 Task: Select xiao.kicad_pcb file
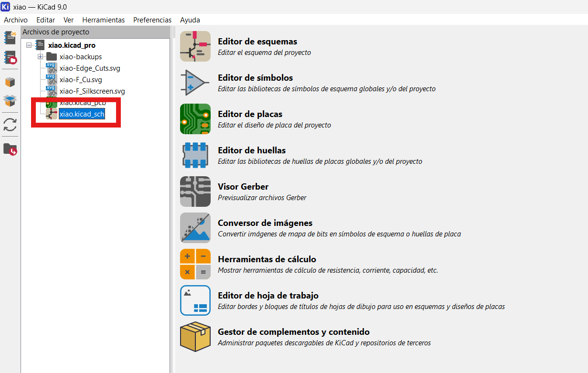tap(83, 103)
